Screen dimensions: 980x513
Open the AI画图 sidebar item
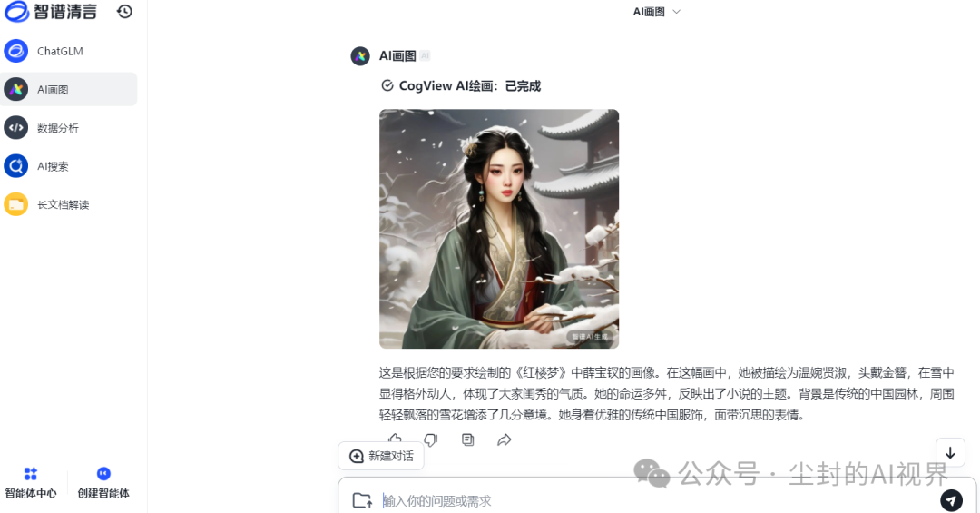click(x=69, y=90)
